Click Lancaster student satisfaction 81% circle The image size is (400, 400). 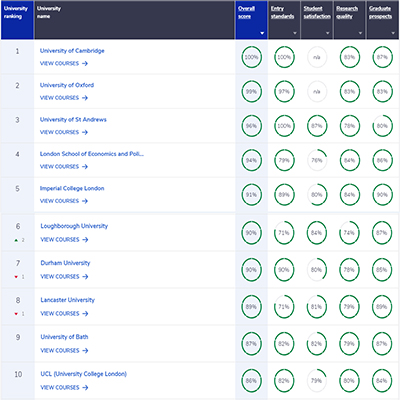316,307
